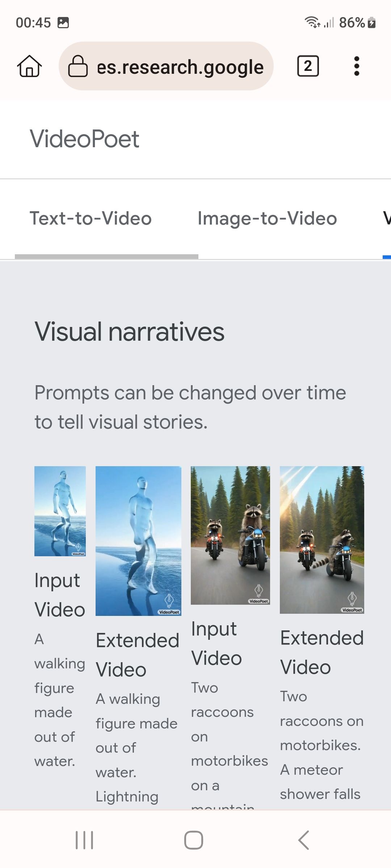The image size is (391, 868).
Task: Tap the battery indicator in status bar
Action: pos(372,23)
